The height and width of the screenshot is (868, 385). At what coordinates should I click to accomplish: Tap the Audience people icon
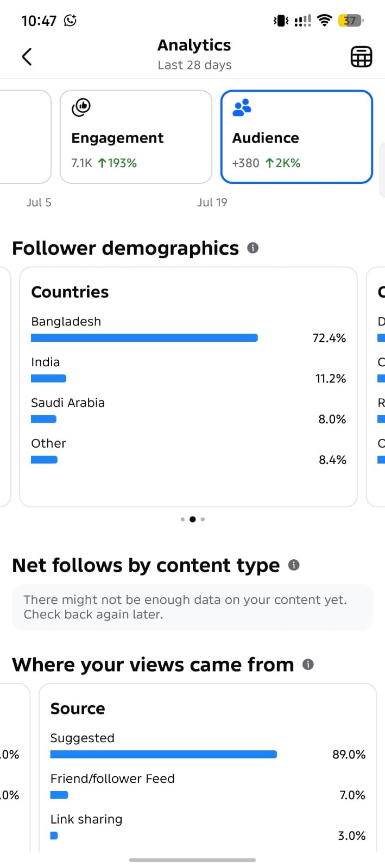point(242,107)
